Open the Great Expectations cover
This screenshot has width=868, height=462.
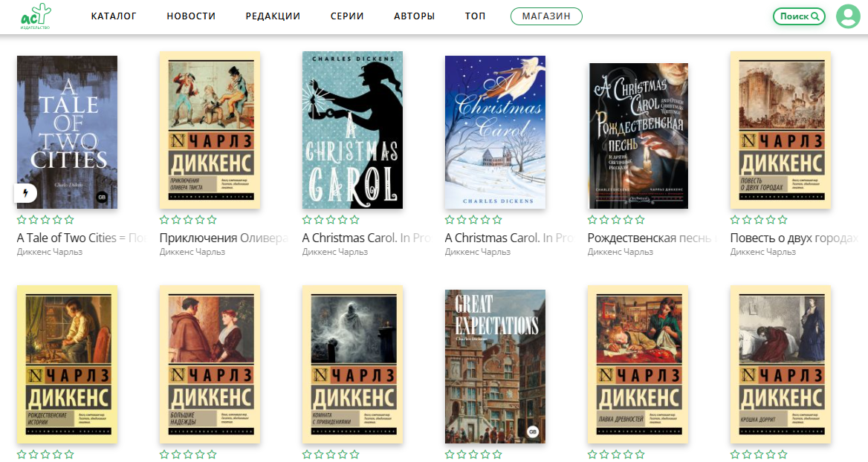tap(495, 366)
